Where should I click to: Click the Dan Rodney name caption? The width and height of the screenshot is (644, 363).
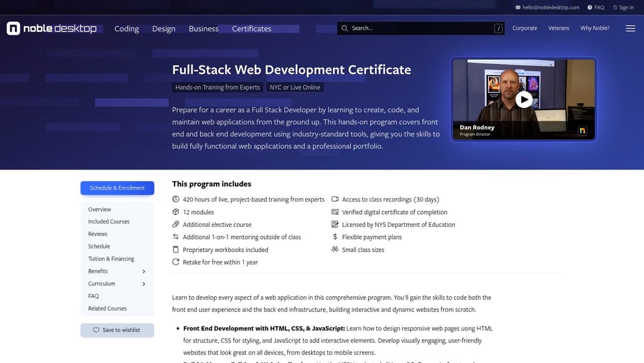tap(477, 127)
